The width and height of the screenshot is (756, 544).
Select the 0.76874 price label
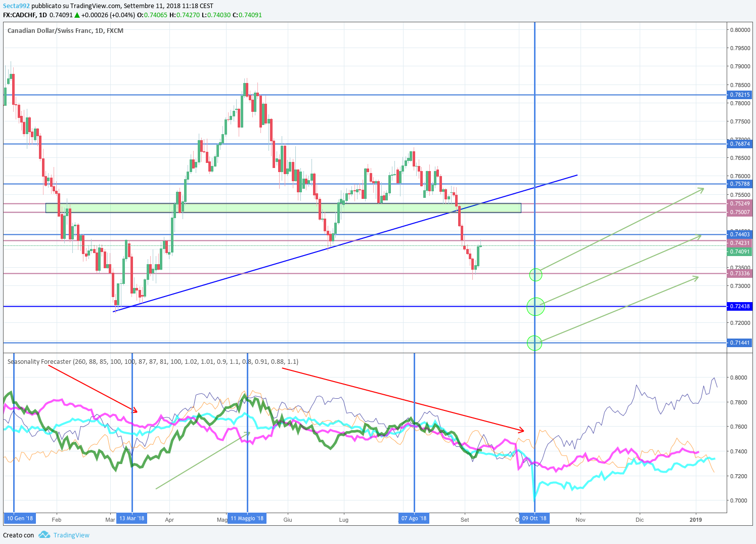(x=740, y=144)
